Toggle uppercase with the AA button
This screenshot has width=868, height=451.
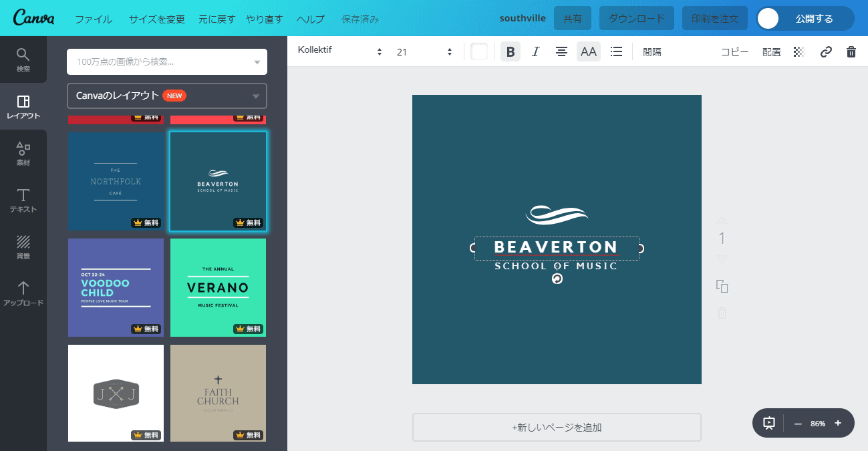click(588, 51)
